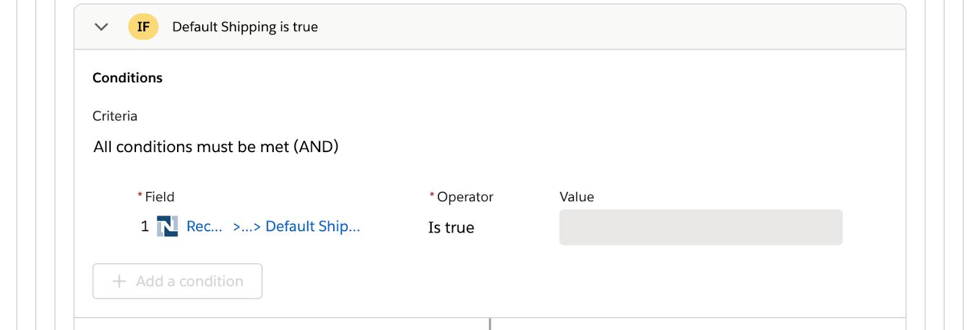Click the Conditions heading
This screenshot has height=330, width=980.
[127, 78]
